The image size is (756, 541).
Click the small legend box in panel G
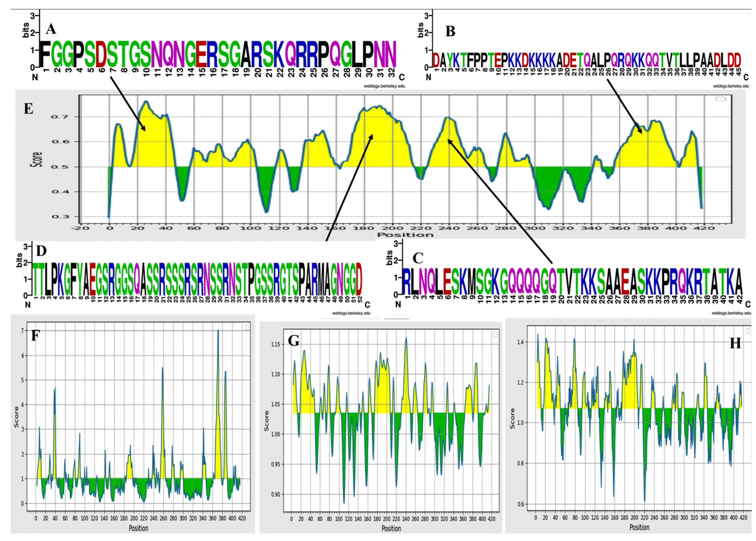[495, 334]
